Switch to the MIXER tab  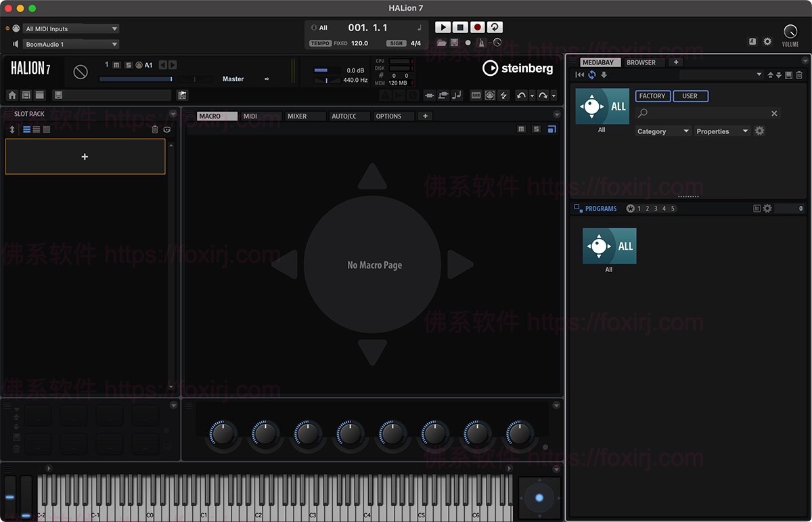coord(305,116)
